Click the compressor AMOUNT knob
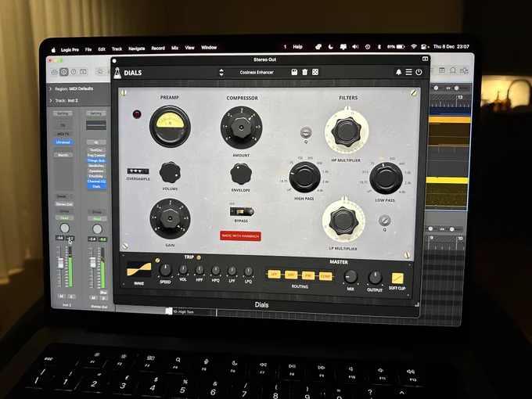 point(241,128)
